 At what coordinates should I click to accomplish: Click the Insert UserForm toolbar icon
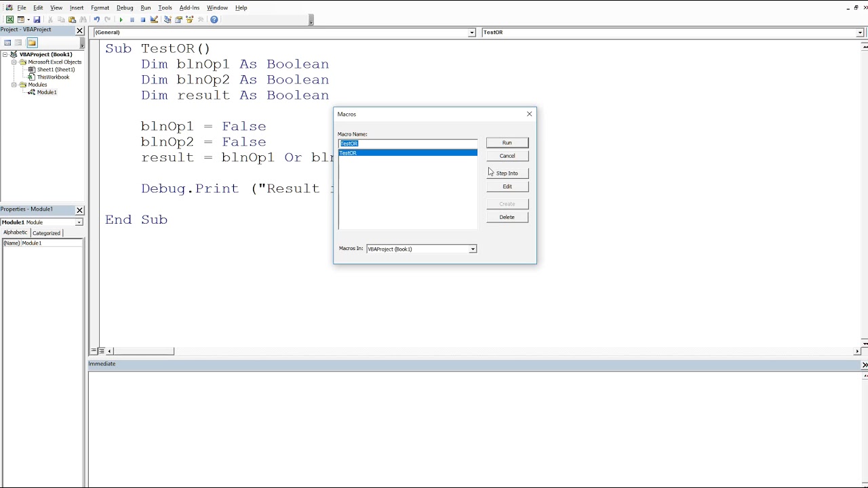[x=21, y=20]
